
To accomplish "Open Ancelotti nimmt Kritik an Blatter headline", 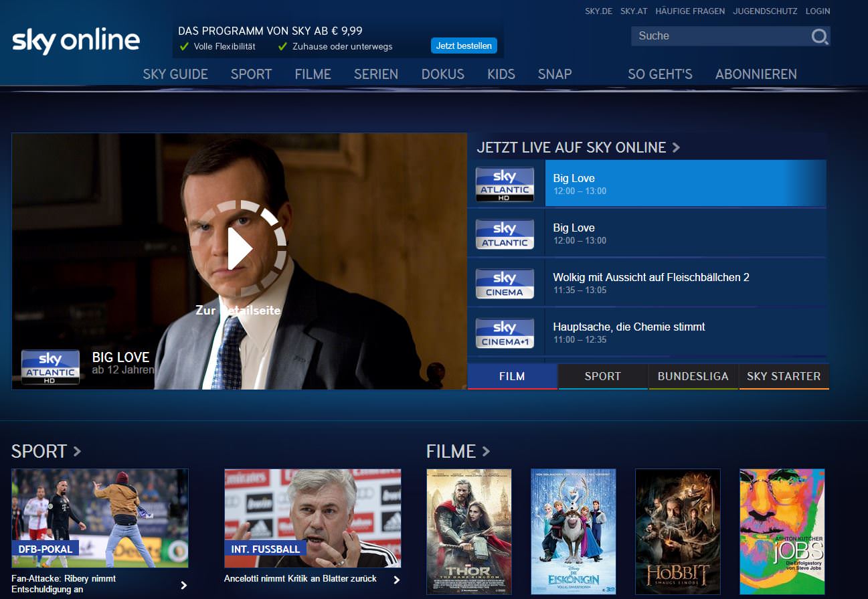I will (x=300, y=578).
